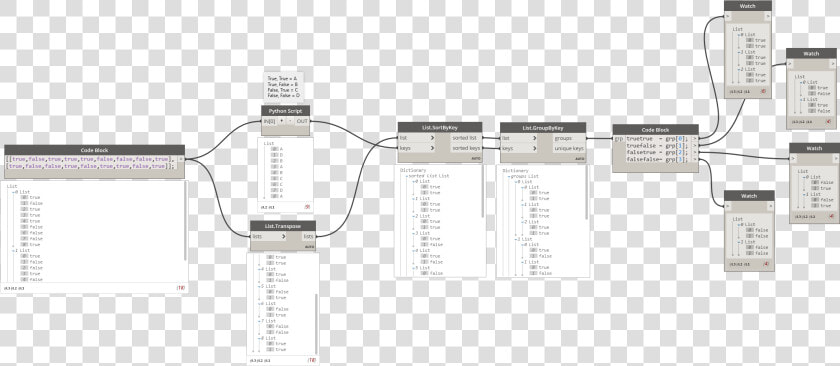Viewport: 840px width, 366px height.
Task: Collapse sorted list entry in SortByKey preview
Action: [407, 176]
